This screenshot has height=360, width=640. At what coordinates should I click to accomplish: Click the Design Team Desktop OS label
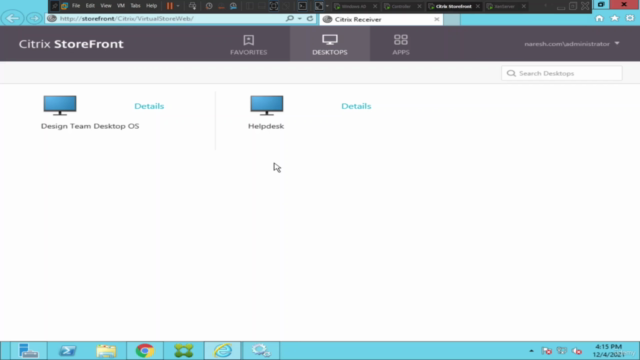(x=90, y=126)
